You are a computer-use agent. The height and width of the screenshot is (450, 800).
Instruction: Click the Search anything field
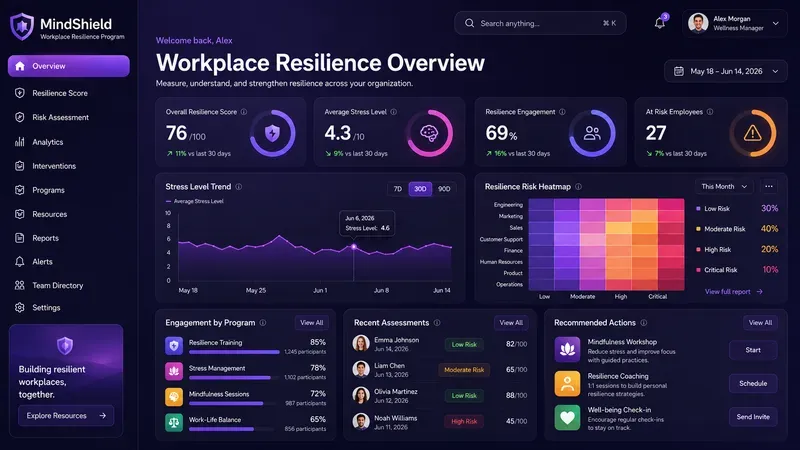pyautogui.click(x=540, y=23)
